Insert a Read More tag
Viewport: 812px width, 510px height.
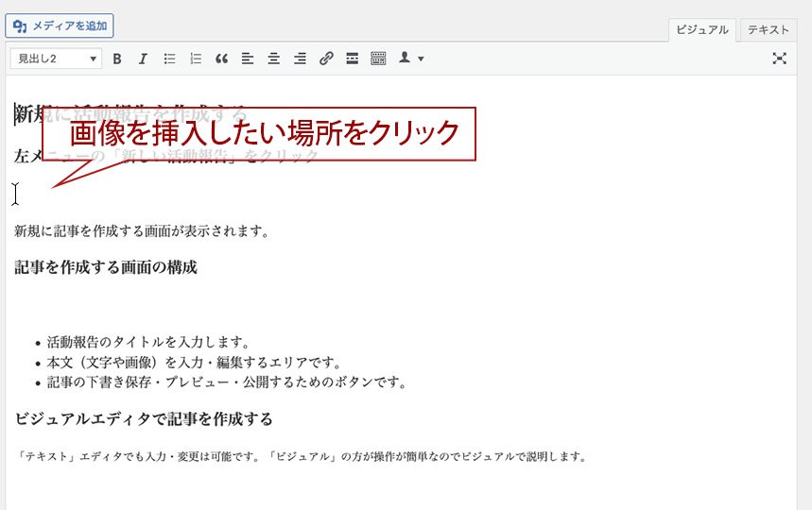tap(352, 59)
